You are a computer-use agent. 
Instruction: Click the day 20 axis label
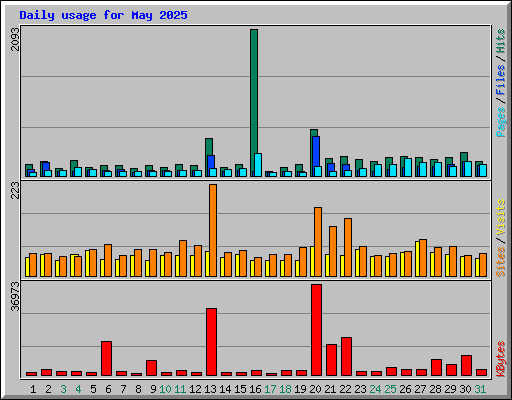point(315,389)
